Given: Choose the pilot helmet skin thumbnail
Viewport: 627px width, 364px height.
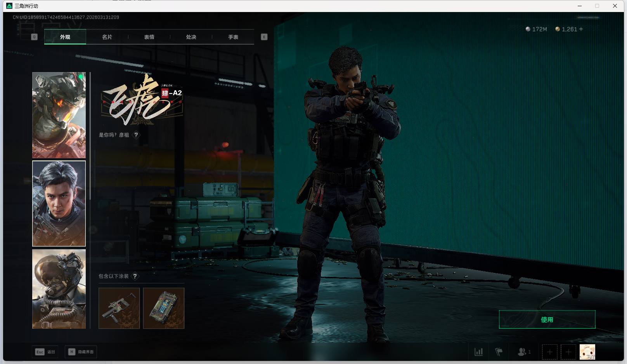Looking at the screenshot, I should click(x=59, y=289).
